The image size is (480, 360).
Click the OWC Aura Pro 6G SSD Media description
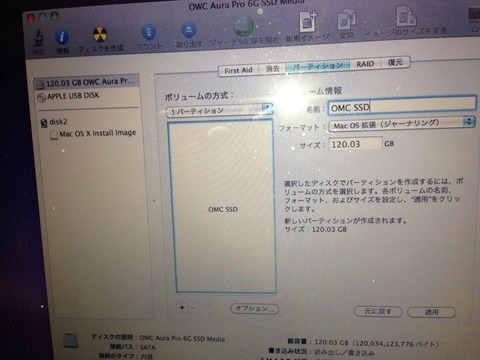point(182,338)
